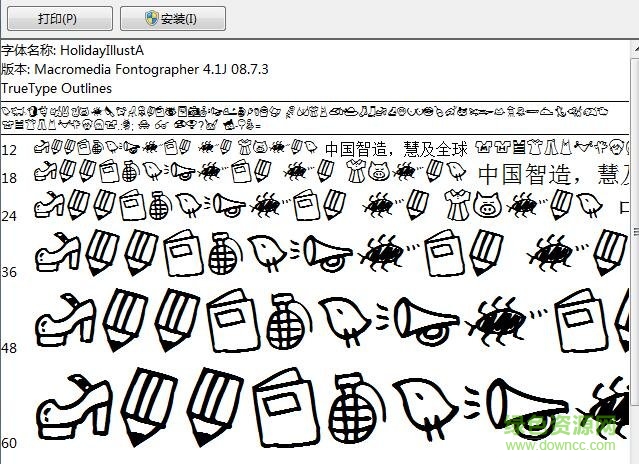The width and height of the screenshot is (639, 464).
Task: Click the size label 60
Action: click(x=9, y=443)
